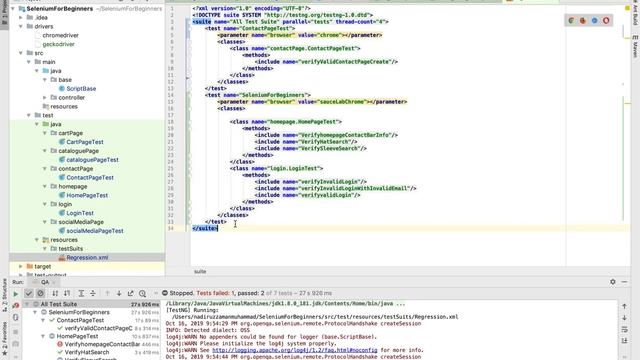This screenshot has height=360, width=640.
Task: Open log4j FAQ link in console
Action: coord(294,350)
